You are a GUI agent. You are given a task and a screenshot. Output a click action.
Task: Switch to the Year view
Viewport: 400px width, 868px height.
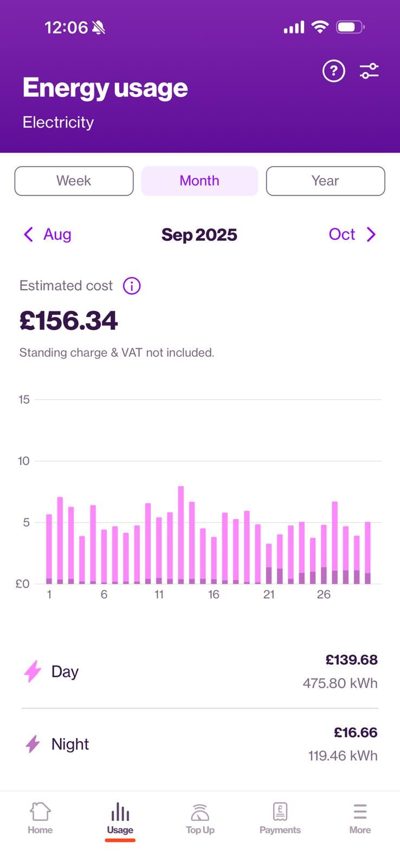(x=325, y=181)
